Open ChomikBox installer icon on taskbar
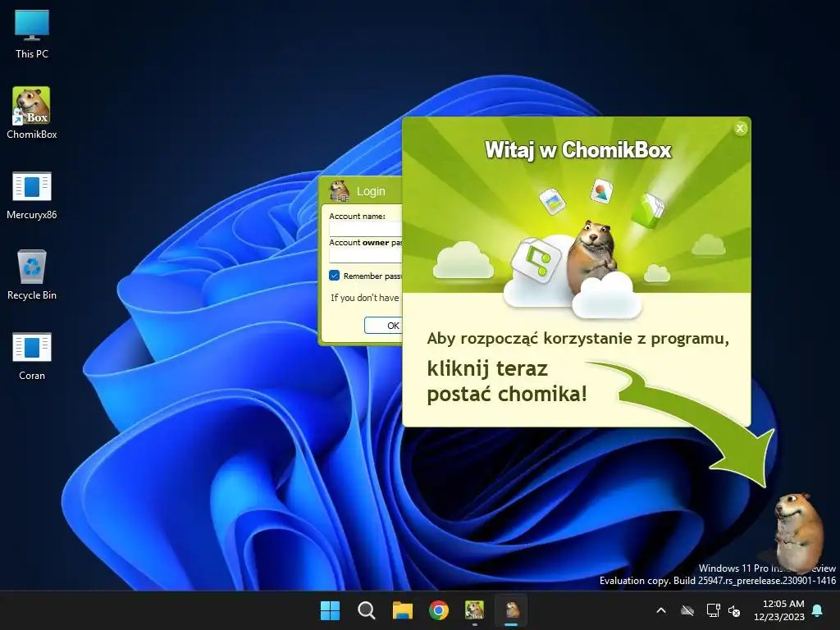The image size is (840, 630). [x=475, y=610]
